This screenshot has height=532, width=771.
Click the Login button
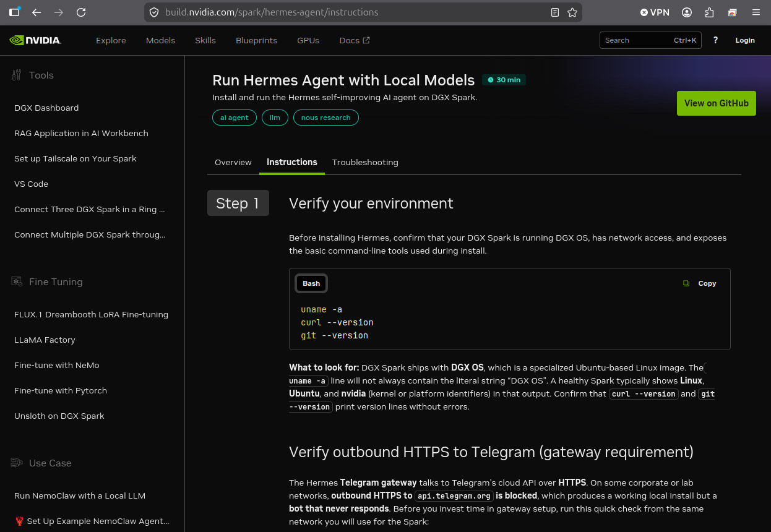pyautogui.click(x=745, y=40)
